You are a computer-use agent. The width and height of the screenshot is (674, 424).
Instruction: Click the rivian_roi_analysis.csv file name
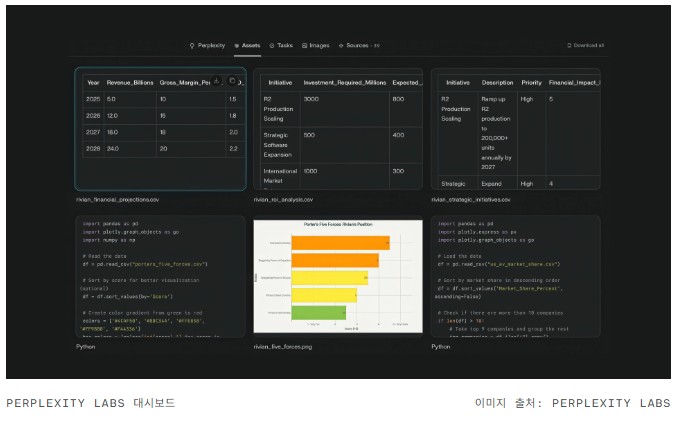(x=283, y=200)
